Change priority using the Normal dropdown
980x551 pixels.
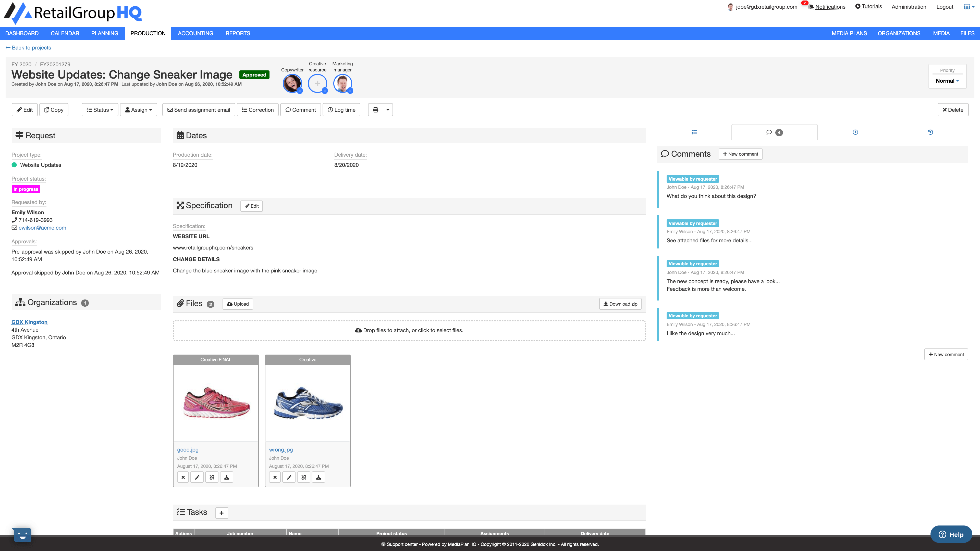(947, 81)
